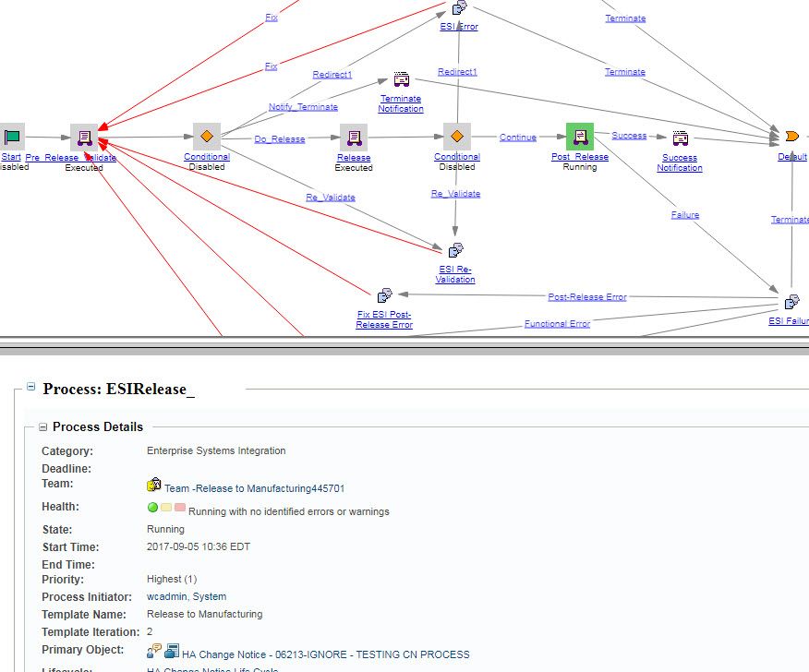
Task: Select the Default end connector icon
Action: click(792, 136)
